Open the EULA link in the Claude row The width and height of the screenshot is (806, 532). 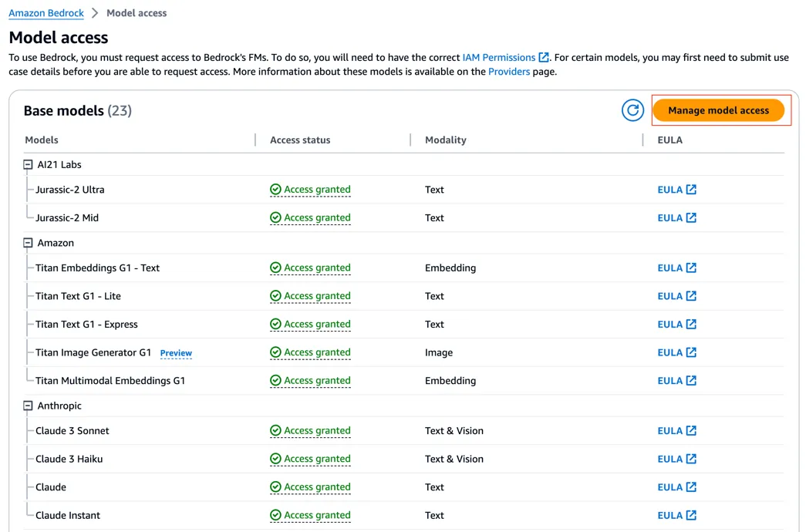pyautogui.click(x=676, y=487)
